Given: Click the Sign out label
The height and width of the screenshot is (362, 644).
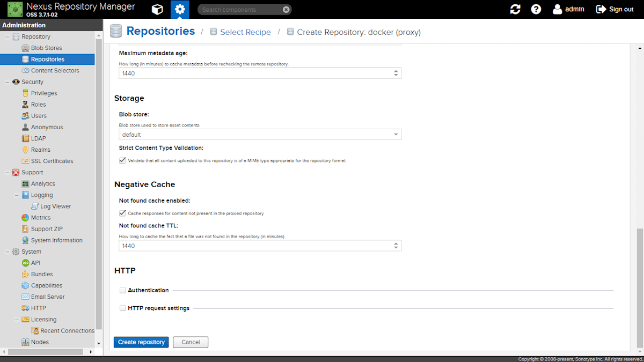Looking at the screenshot, I should pos(621,9).
